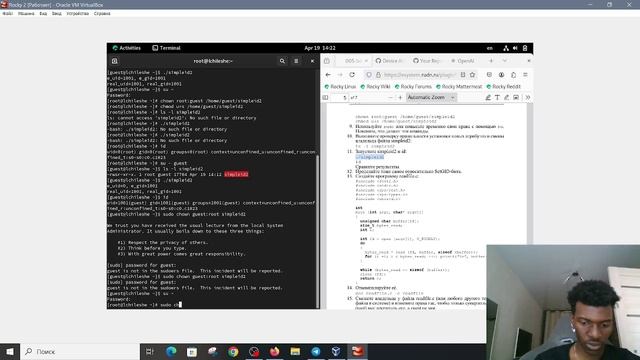Open the power icon in GNOME top bar
This screenshot has width=640, height=360.
click(x=525, y=48)
